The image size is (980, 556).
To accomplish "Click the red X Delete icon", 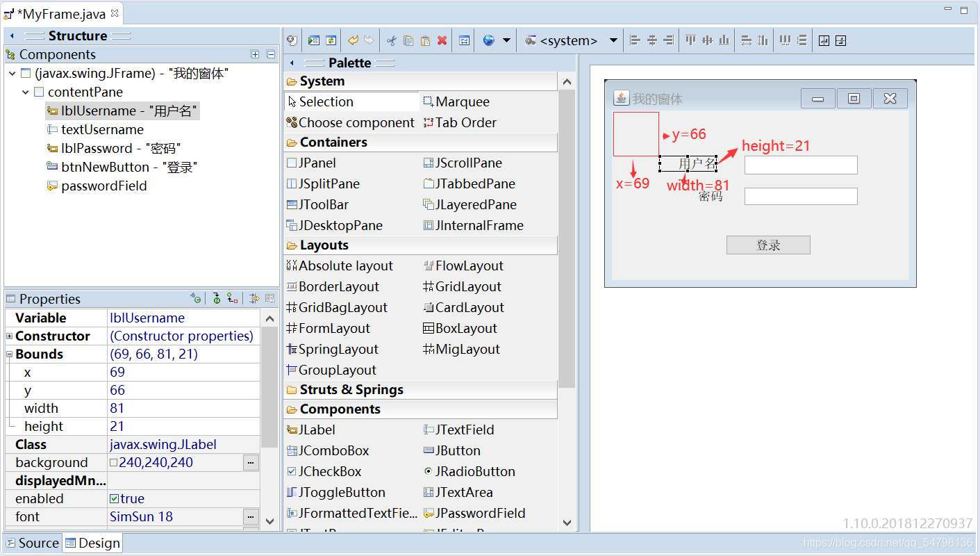I will (442, 41).
